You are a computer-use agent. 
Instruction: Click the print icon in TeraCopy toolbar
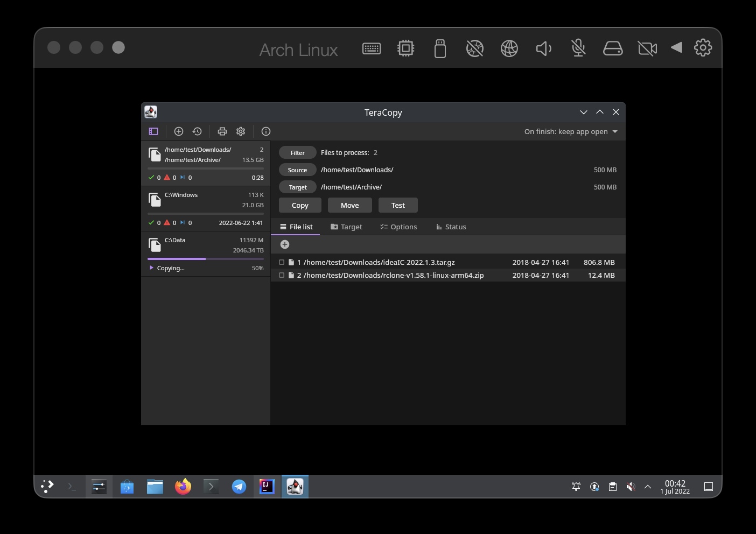(x=222, y=131)
